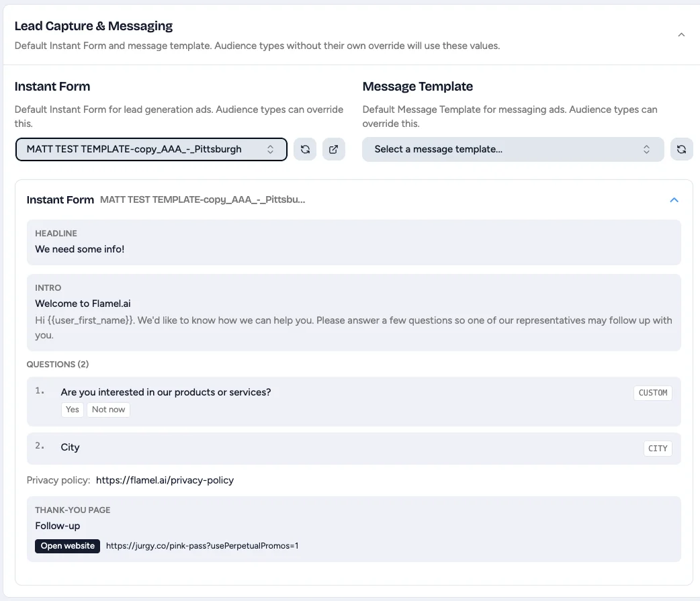700x601 pixels.
Task: Click the 'Privacy policy:' label
Action: tap(58, 480)
